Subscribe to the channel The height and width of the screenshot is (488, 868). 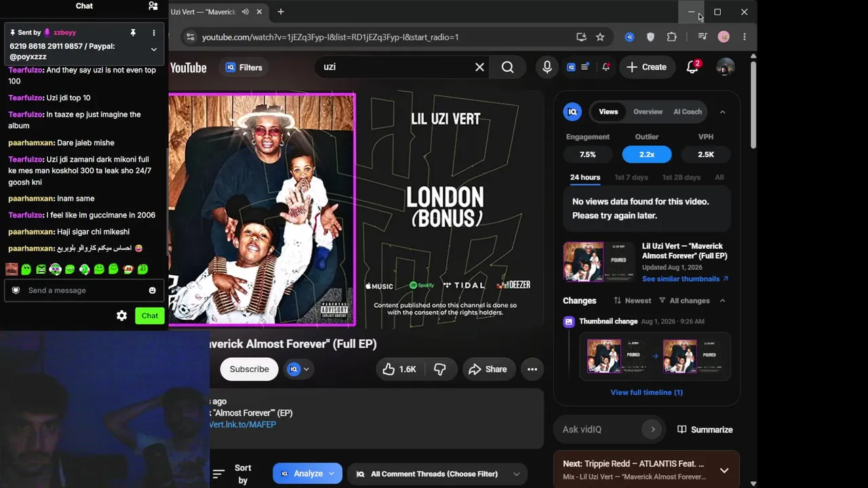pyautogui.click(x=249, y=369)
